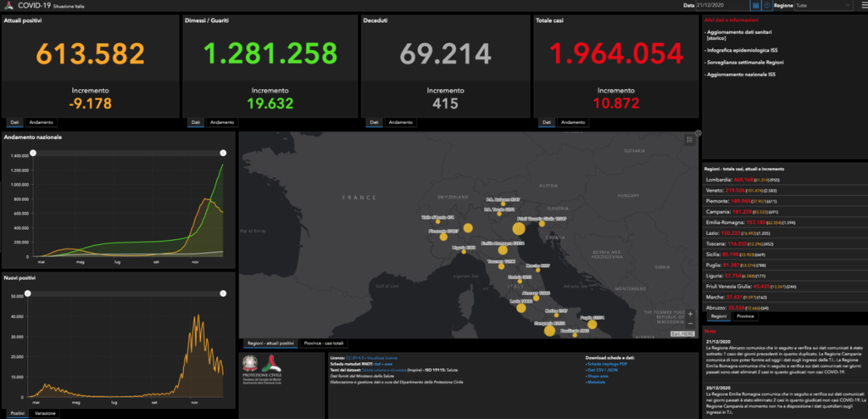The width and height of the screenshot is (868, 419).
Task: Click the clock icon beside the date
Action: tap(766, 5)
